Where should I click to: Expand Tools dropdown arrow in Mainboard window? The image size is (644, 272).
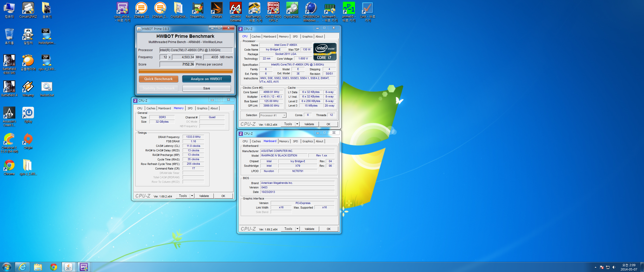(x=297, y=229)
